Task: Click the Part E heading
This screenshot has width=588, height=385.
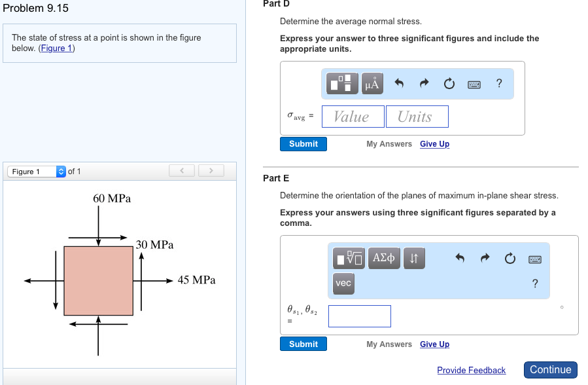Action: (x=276, y=178)
